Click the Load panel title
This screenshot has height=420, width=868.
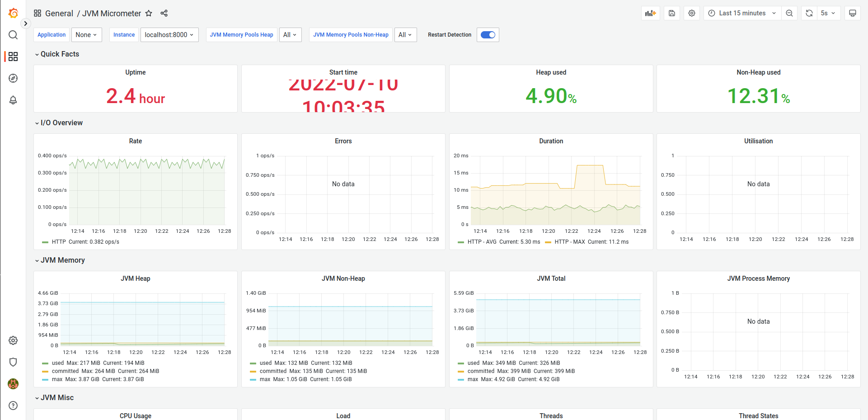(343, 416)
